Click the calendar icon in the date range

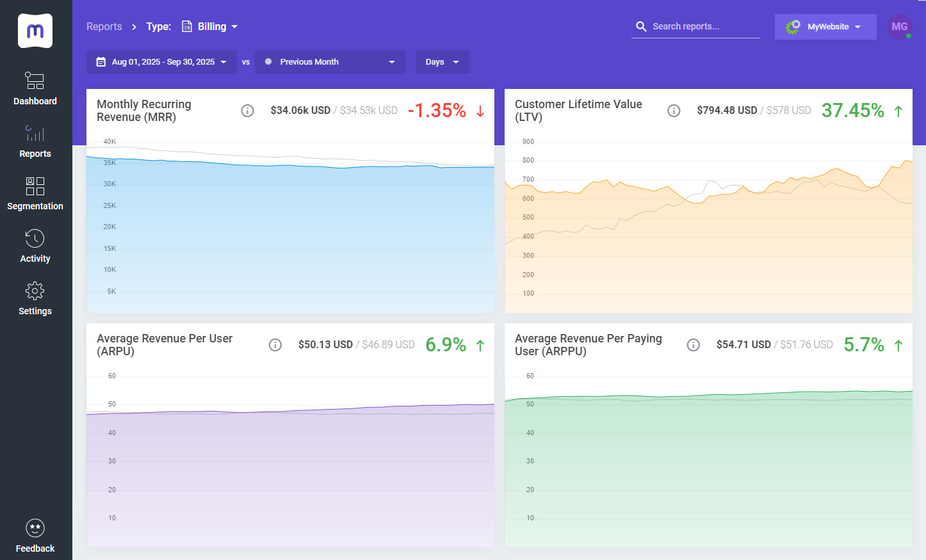point(101,61)
